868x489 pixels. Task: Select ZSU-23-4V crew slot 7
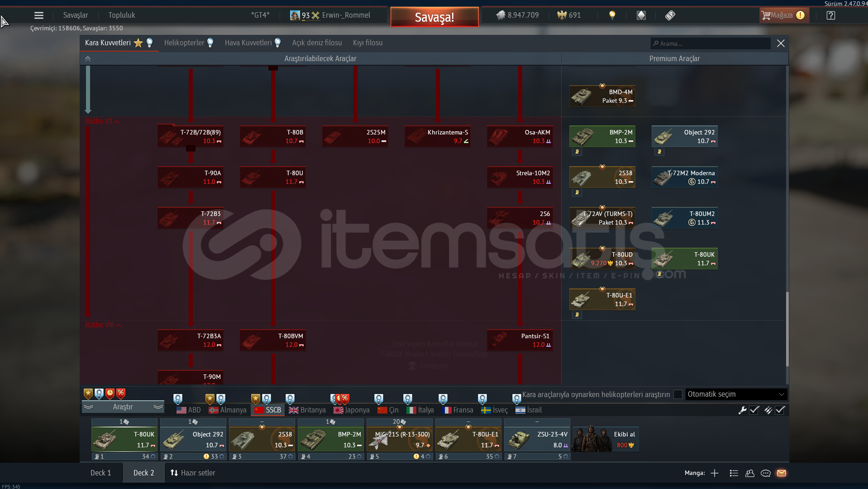point(537,439)
